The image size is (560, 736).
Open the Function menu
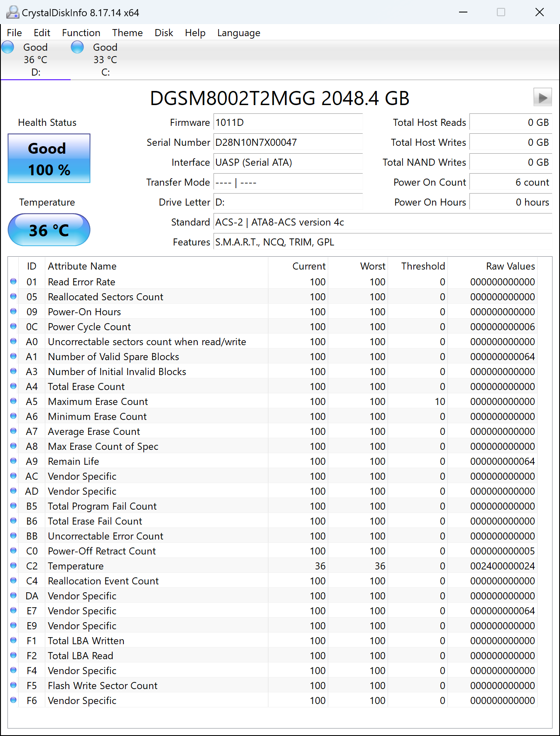(x=81, y=33)
